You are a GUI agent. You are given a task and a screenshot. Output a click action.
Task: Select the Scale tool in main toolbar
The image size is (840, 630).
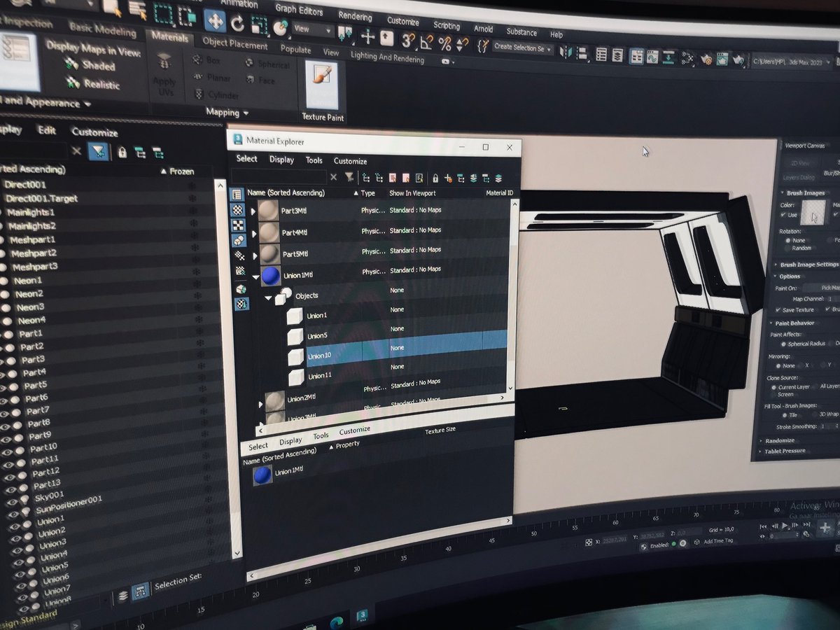[x=260, y=27]
